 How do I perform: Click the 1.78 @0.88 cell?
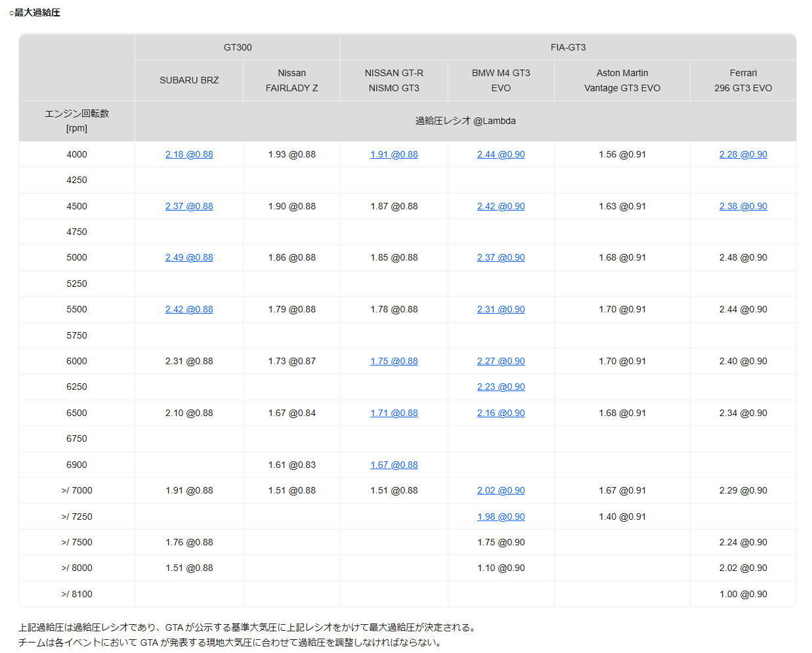(x=394, y=309)
